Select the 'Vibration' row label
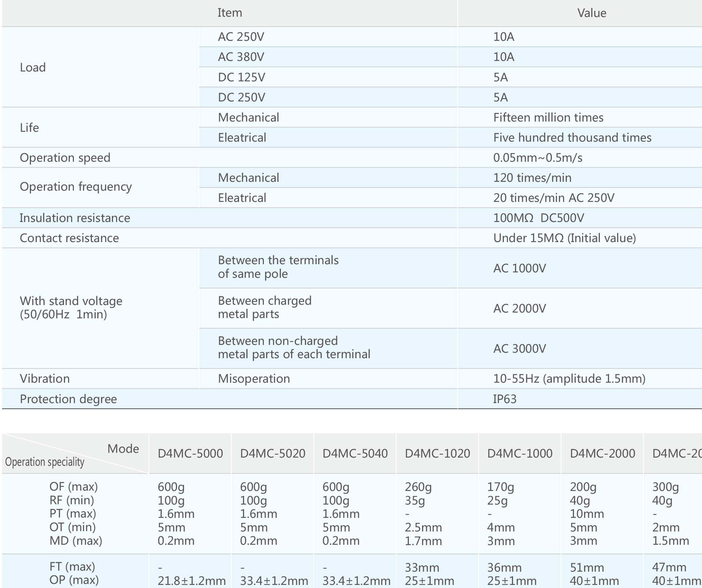Image resolution: width=702 pixels, height=588 pixels. [x=45, y=379]
